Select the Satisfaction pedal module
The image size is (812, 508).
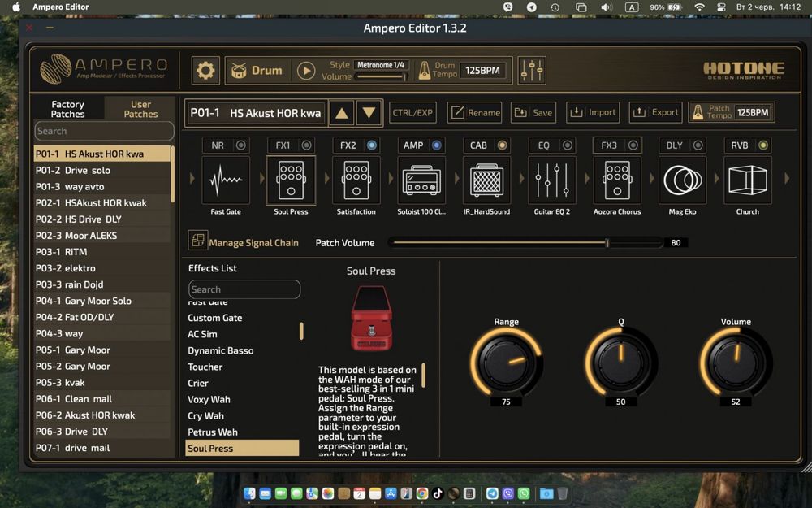click(x=356, y=180)
